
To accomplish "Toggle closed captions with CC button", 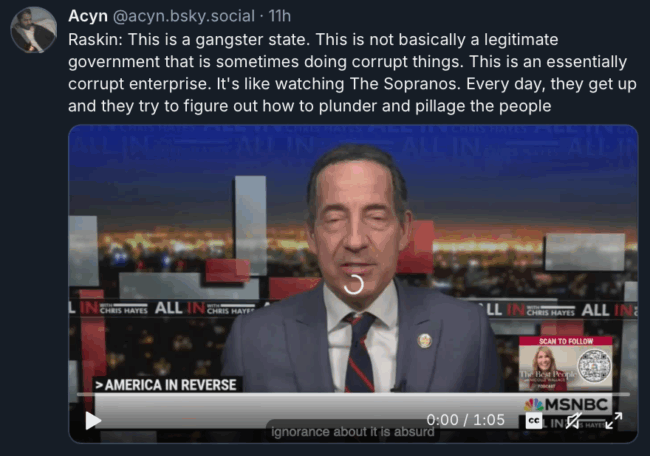I will 534,421.
